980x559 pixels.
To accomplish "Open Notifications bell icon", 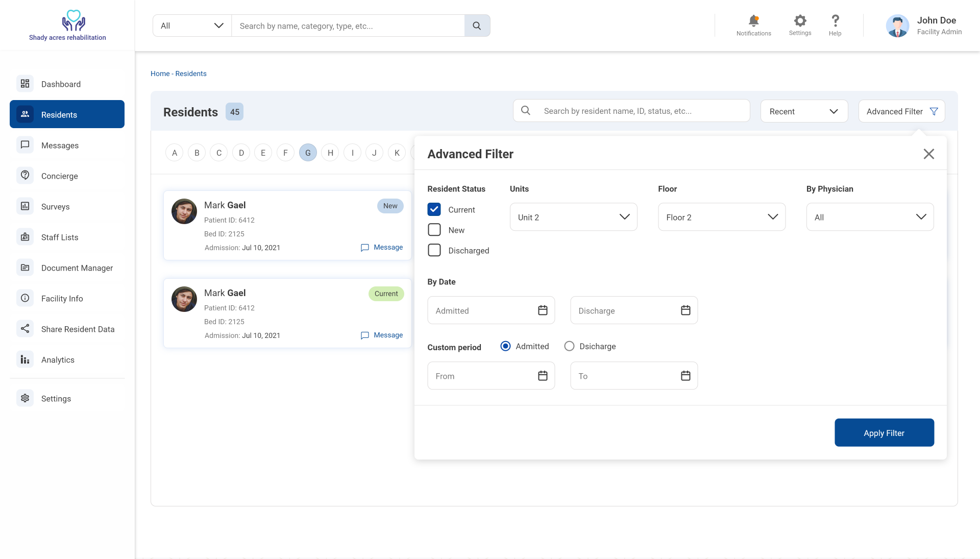I will (x=753, y=21).
